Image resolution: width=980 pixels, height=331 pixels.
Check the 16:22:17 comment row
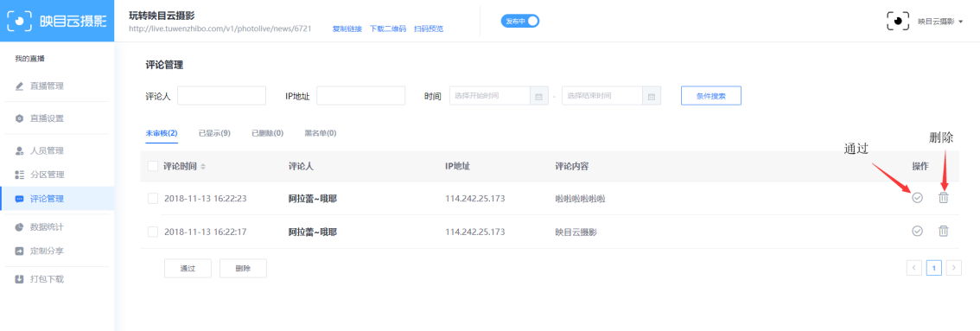152,232
